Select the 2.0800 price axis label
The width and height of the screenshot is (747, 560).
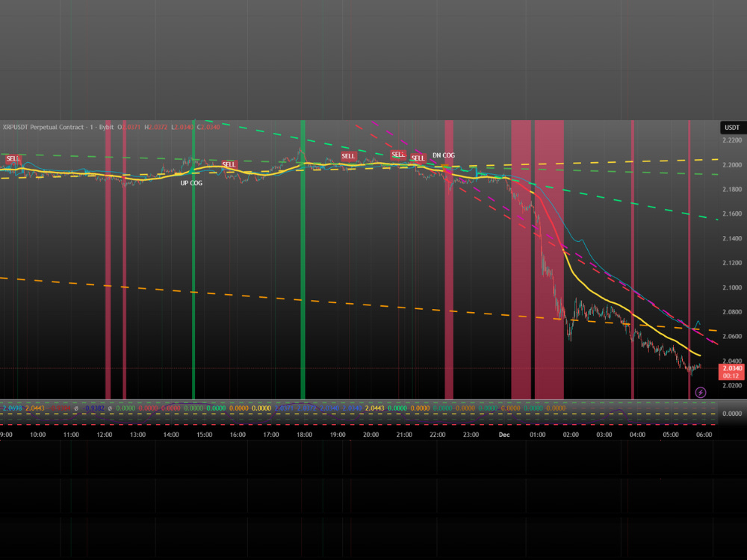pos(732,312)
